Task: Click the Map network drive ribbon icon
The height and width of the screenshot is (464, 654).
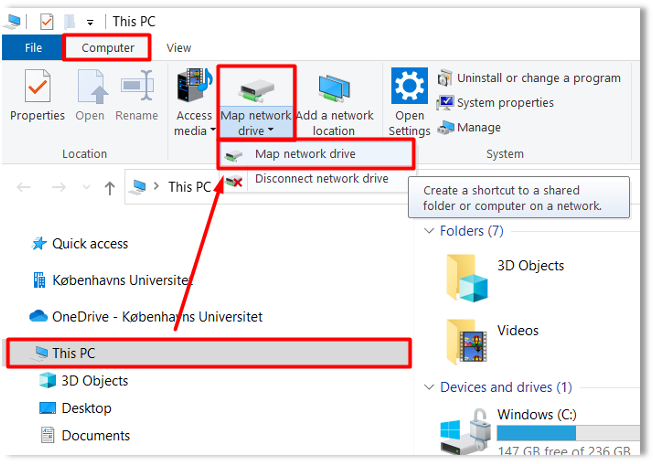Action: (256, 91)
